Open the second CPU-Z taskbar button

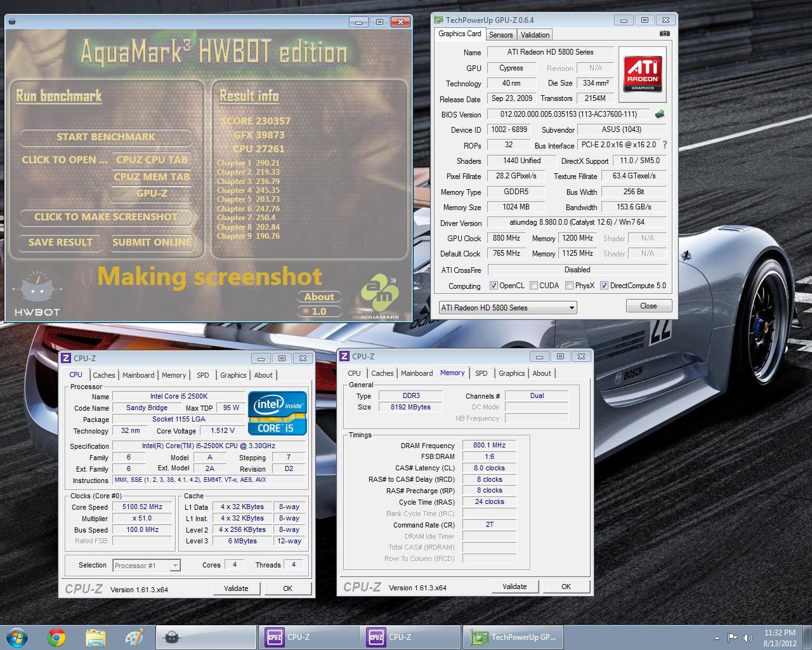point(410,637)
